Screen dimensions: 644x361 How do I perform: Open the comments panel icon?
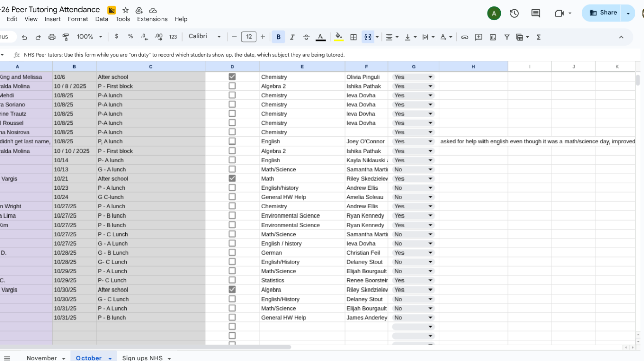click(536, 13)
